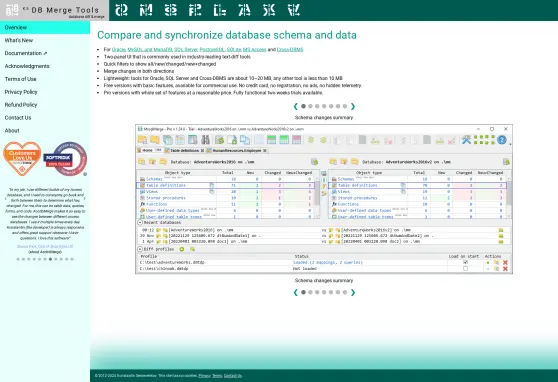Image resolution: width=558 pixels, height=382 pixels.
Task: Open HumanResources.Employee tab in embedded screenshot
Action: coord(237,151)
